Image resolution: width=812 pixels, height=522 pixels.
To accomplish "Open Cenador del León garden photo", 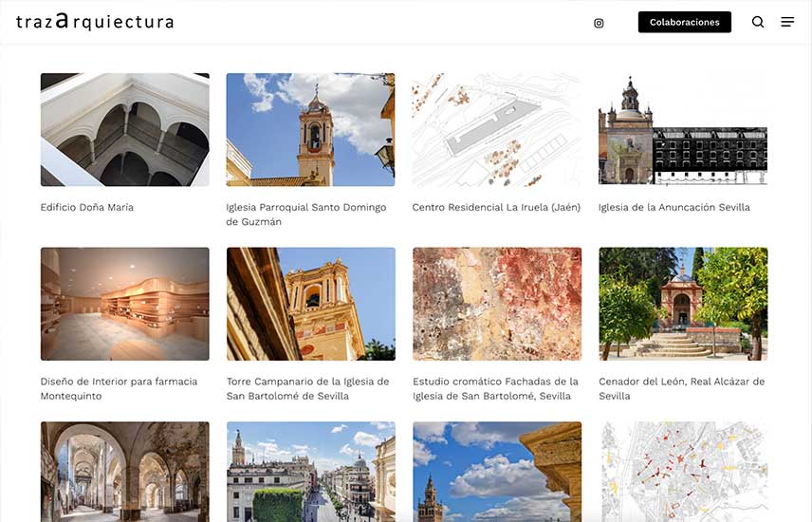I will (683, 304).
